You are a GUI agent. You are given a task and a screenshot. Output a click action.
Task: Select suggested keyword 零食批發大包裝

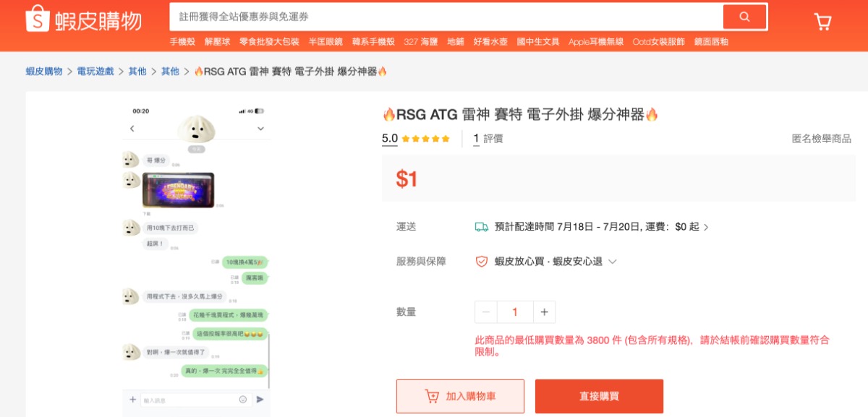(269, 42)
